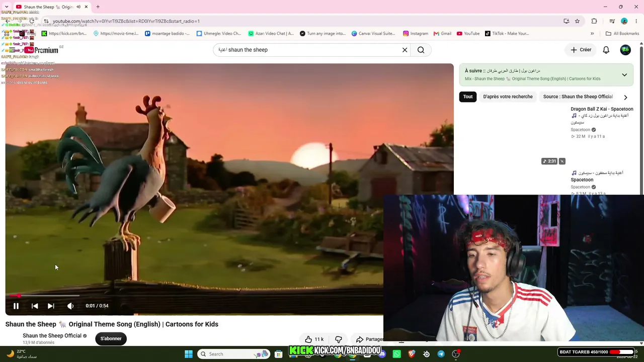This screenshot has width=644, height=362.
Task: Show more filter chips with right arrow
Action: pyautogui.click(x=625, y=97)
